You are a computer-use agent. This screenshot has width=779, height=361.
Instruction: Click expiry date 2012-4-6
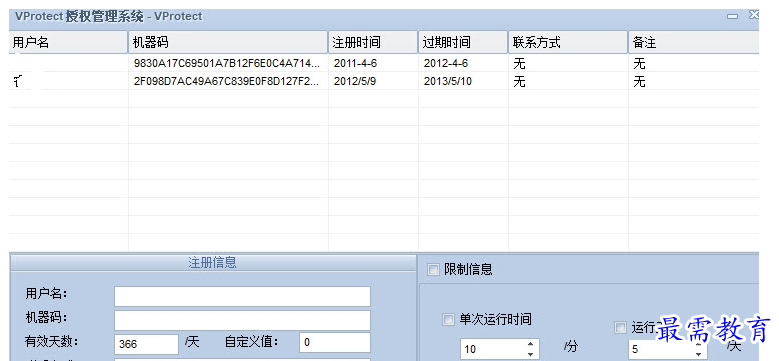446,64
